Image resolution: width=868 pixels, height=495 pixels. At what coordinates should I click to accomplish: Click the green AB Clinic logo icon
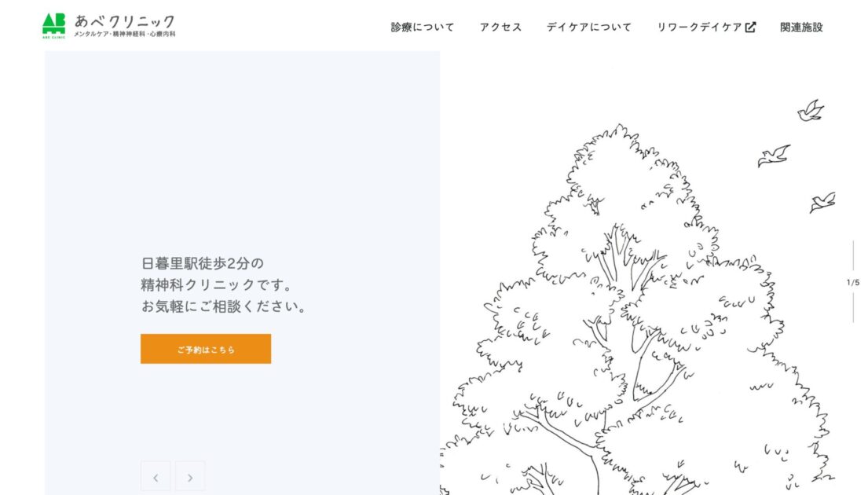click(53, 25)
